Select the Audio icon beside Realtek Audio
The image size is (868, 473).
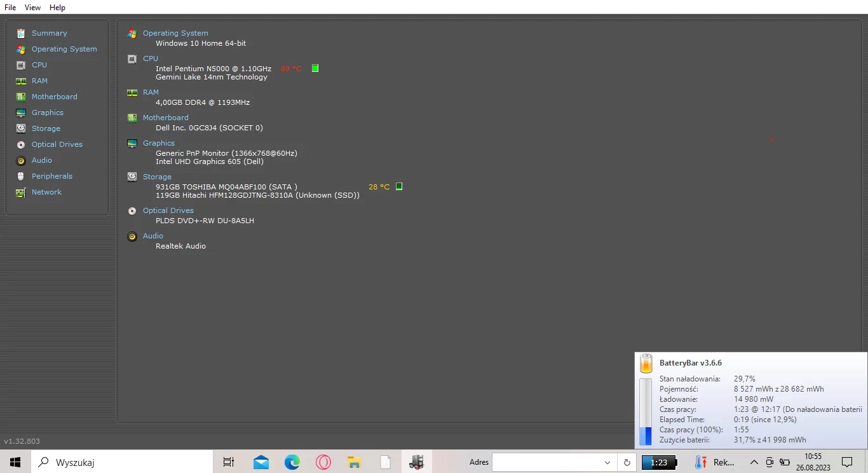click(132, 236)
